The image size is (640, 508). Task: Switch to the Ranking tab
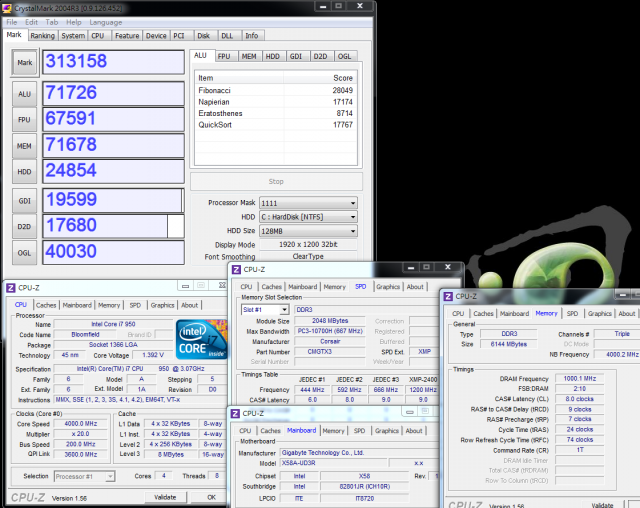[x=42, y=35]
